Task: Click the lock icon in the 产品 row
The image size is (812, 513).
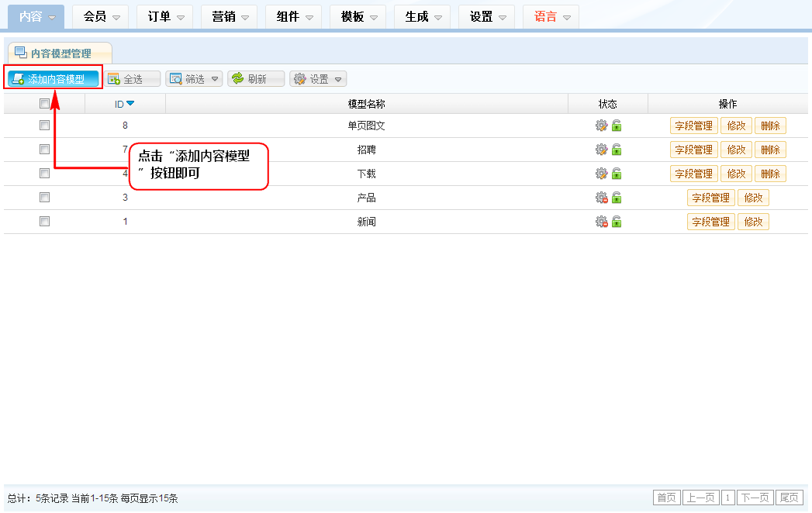Action: tap(617, 198)
